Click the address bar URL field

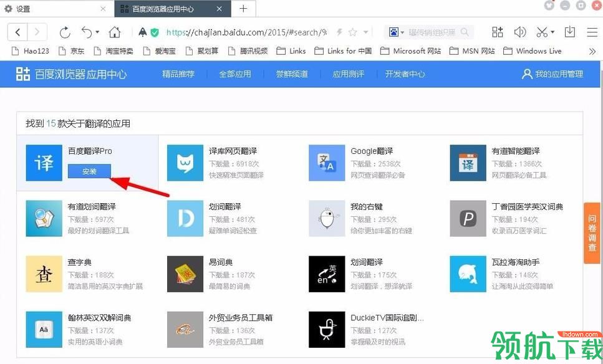pos(246,32)
